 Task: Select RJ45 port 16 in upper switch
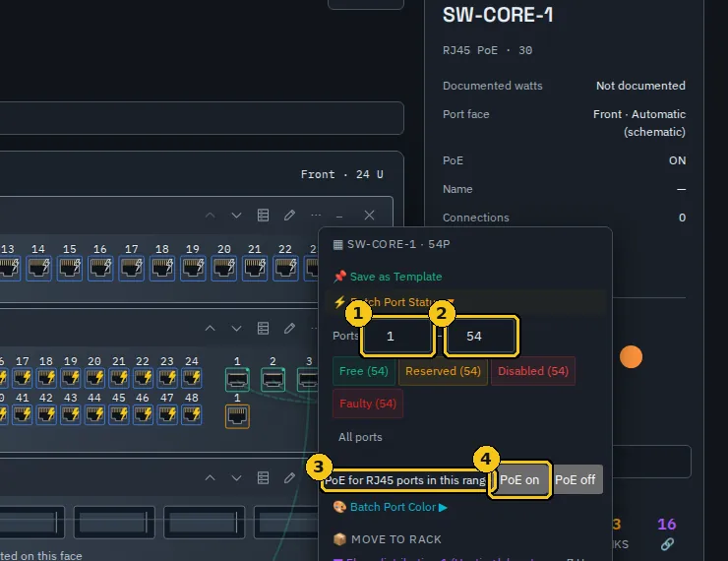click(100, 268)
